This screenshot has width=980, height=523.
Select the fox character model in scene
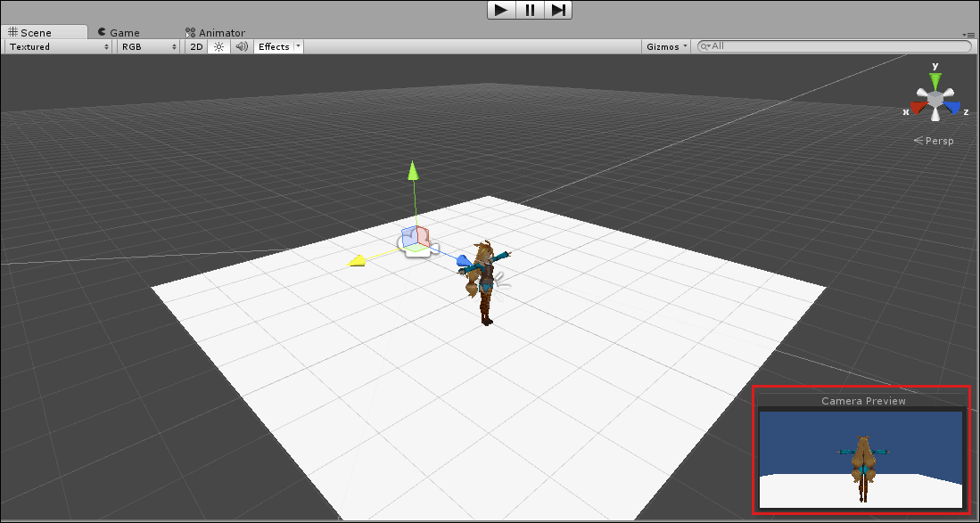coord(486,282)
